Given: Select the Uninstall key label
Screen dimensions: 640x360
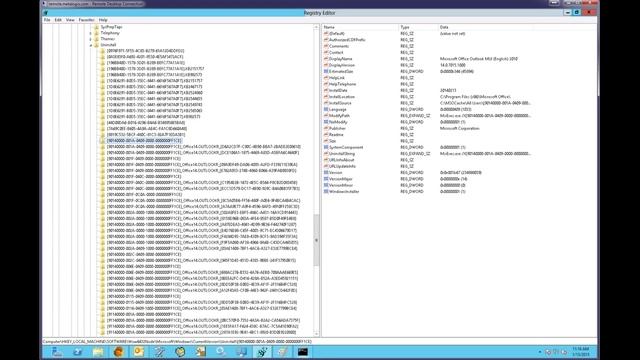Looking at the screenshot, I should 108,45.
